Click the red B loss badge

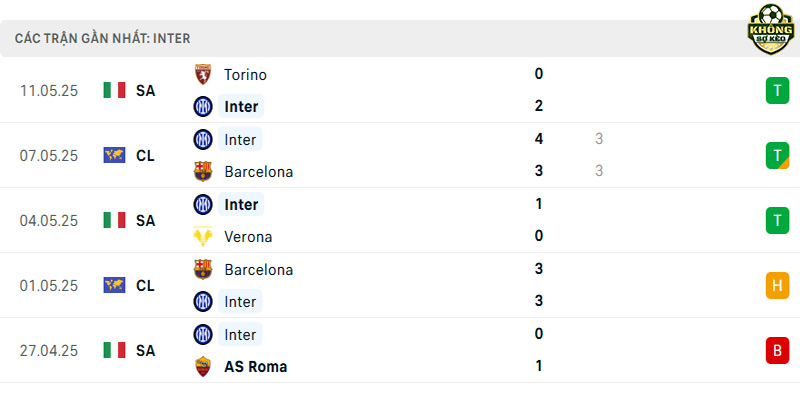coord(777,351)
